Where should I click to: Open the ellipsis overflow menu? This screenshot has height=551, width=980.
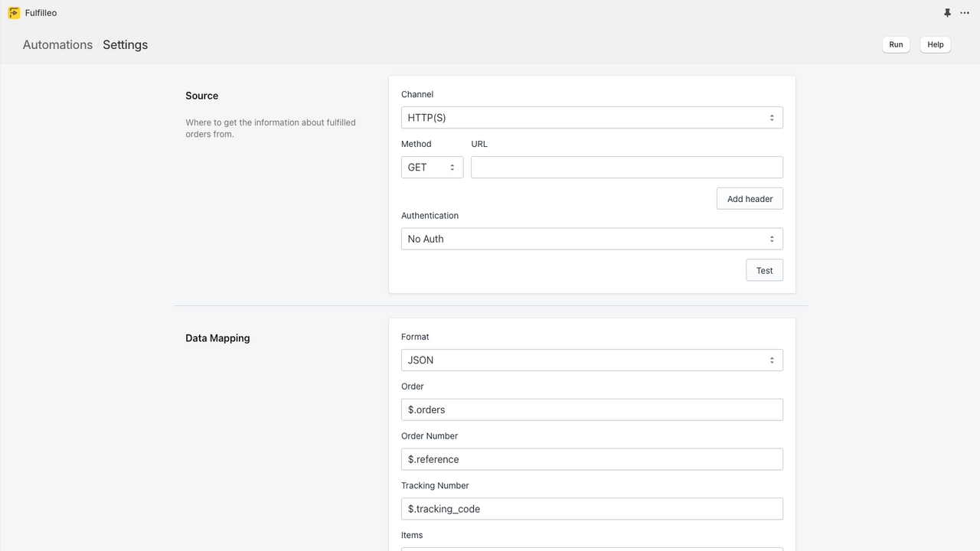tap(965, 13)
